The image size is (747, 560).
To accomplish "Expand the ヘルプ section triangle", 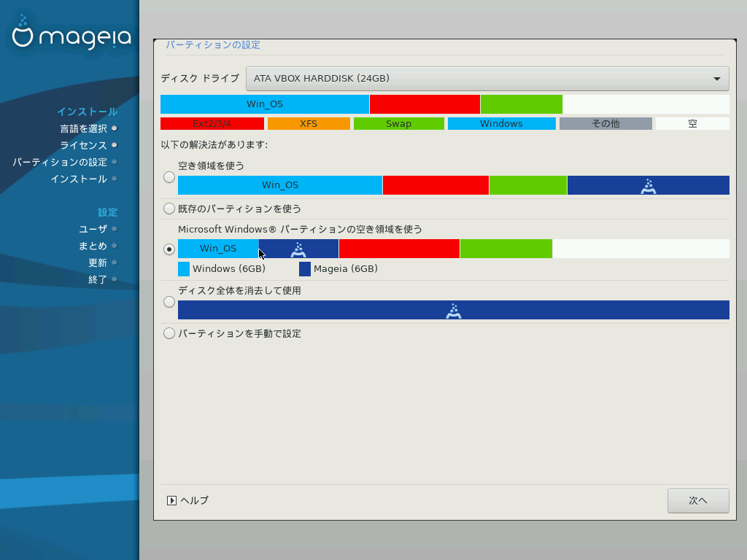I will (171, 500).
